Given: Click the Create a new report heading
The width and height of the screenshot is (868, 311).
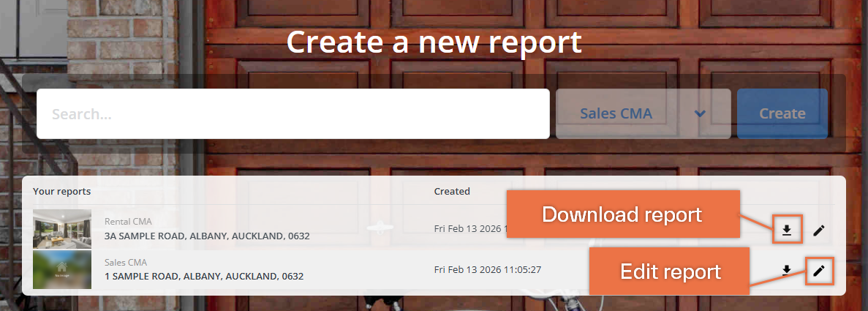Looking at the screenshot, I should 434,42.
